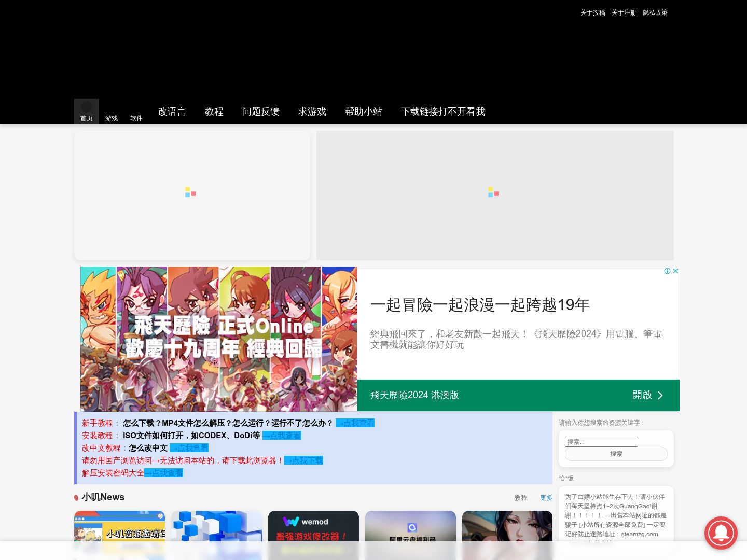The image size is (747, 560).
Task: Open 关于注册 top link
Action: 624,12
